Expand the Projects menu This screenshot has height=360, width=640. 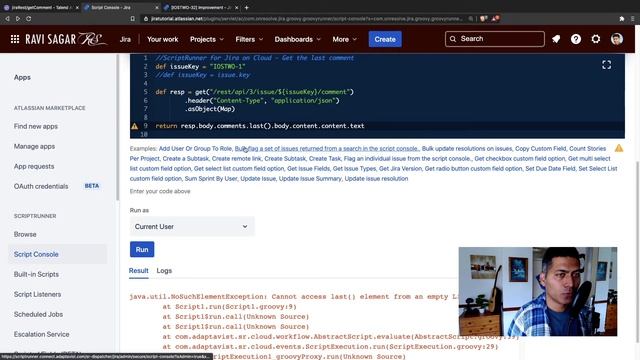tap(207, 39)
